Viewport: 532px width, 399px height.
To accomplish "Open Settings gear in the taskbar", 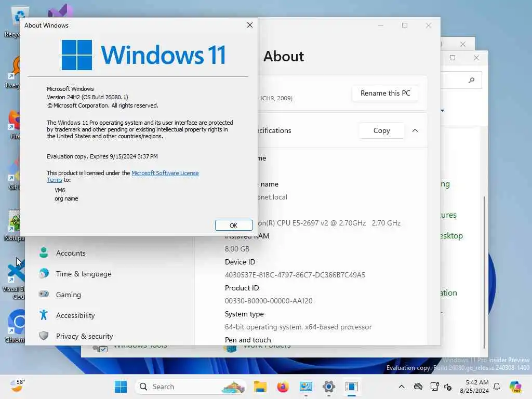I will coord(329,387).
